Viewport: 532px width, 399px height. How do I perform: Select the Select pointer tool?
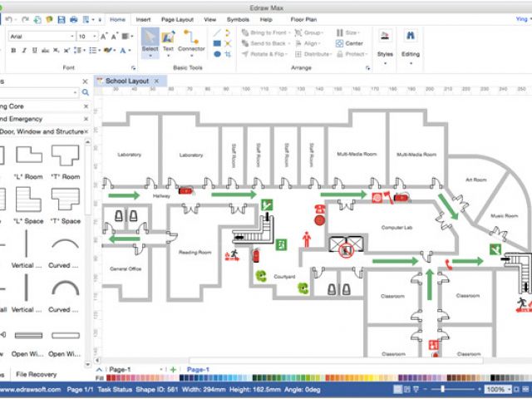pos(150,42)
